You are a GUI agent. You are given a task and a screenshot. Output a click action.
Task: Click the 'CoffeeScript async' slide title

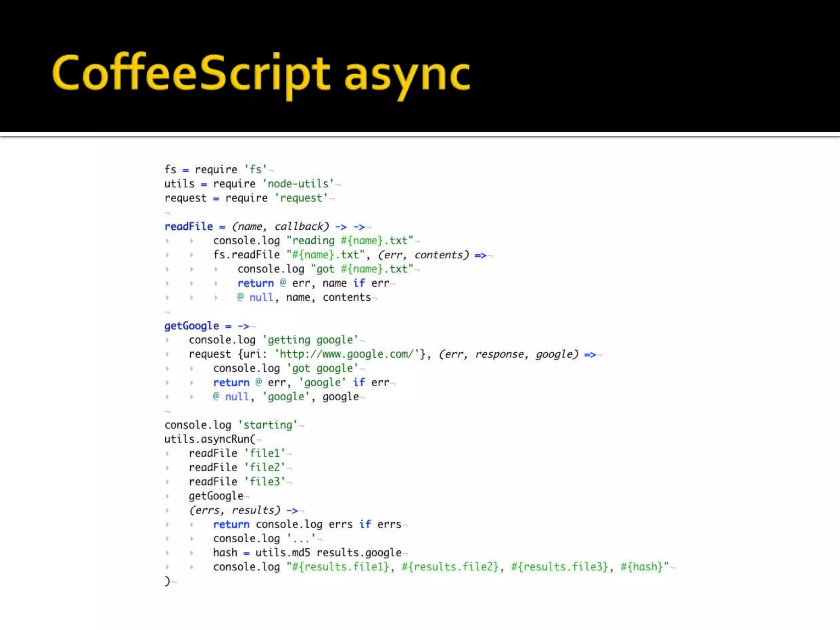[261, 74]
